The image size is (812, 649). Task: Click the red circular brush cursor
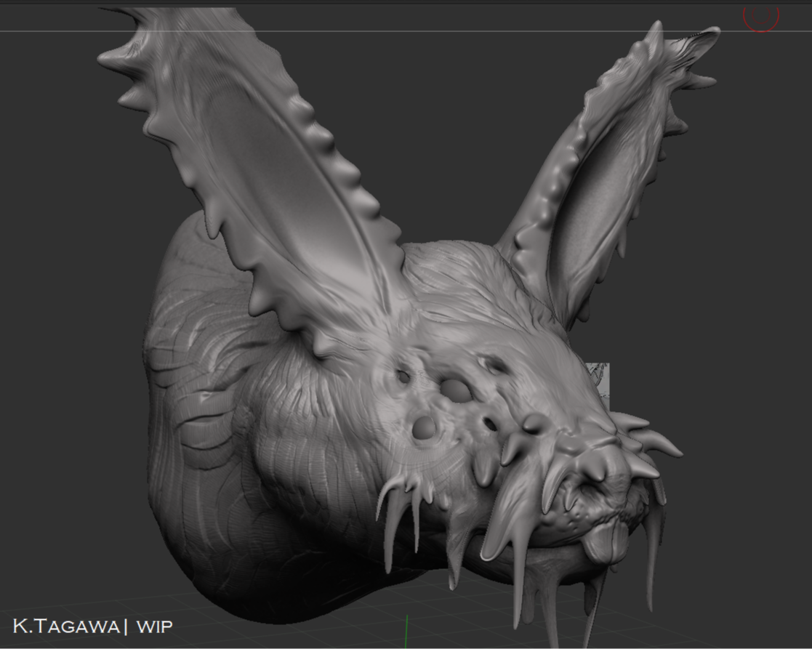[760, 16]
